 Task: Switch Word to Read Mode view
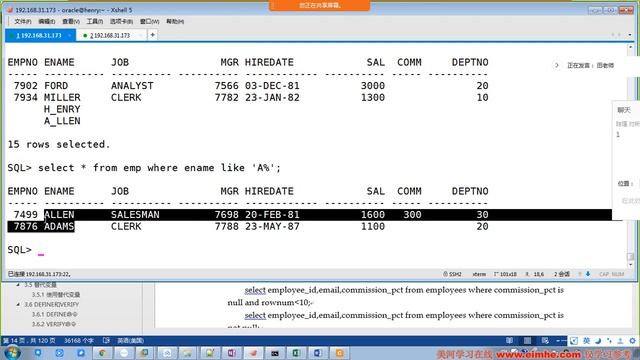tap(509, 340)
